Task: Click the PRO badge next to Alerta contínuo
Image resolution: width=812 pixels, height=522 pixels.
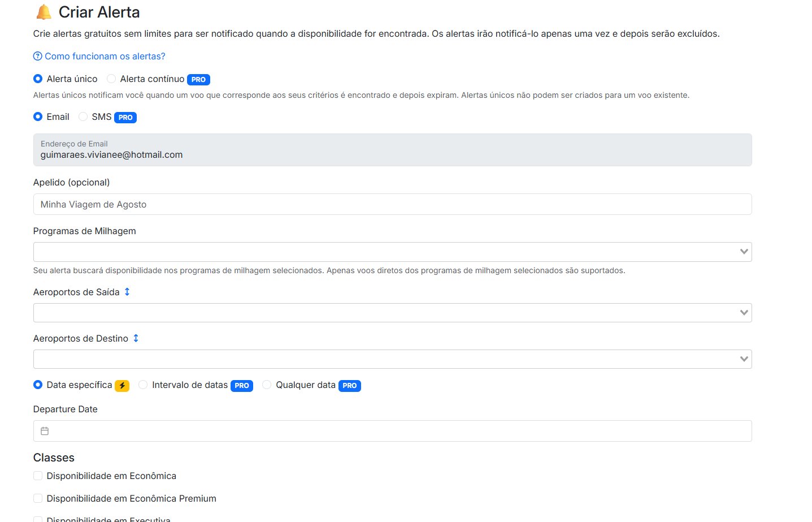Action: pyautogui.click(x=198, y=80)
